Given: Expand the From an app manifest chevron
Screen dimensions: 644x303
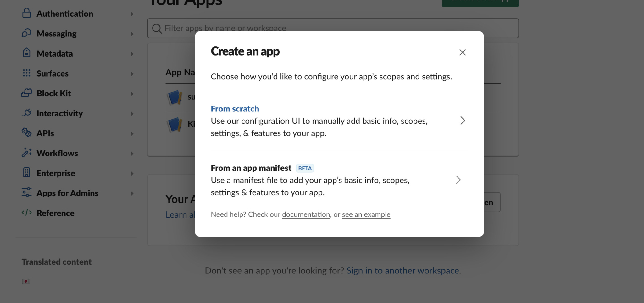Looking at the screenshot, I should pos(458,180).
